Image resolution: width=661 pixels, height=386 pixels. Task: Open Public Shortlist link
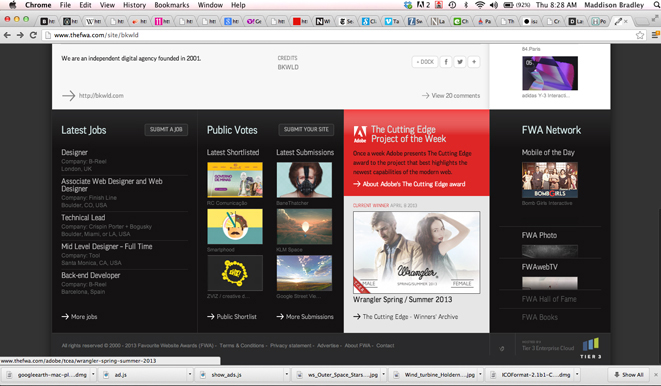(x=232, y=316)
